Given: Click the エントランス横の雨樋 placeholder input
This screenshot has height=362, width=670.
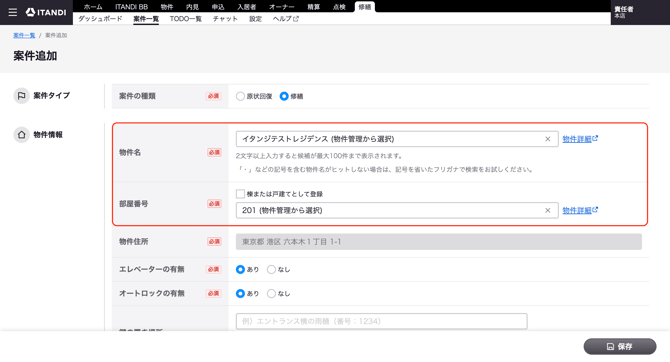Looking at the screenshot, I should [x=382, y=321].
